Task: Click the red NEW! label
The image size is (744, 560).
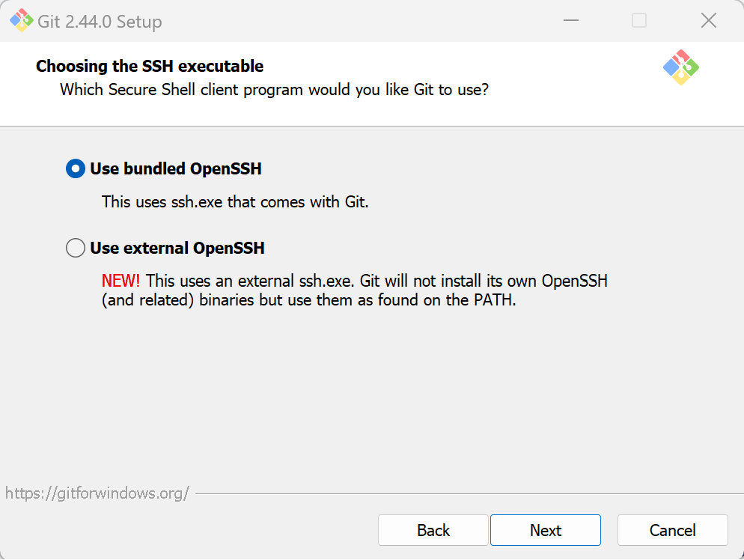Action: pos(121,281)
